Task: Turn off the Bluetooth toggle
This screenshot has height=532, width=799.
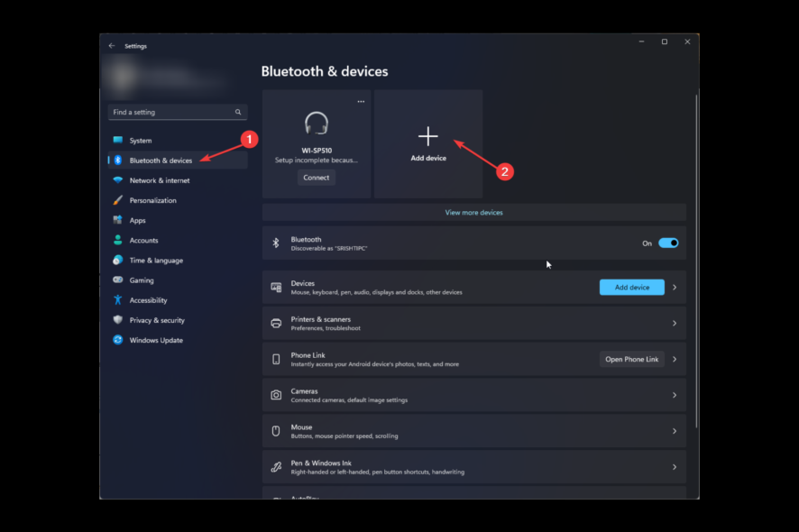Action: [x=668, y=243]
